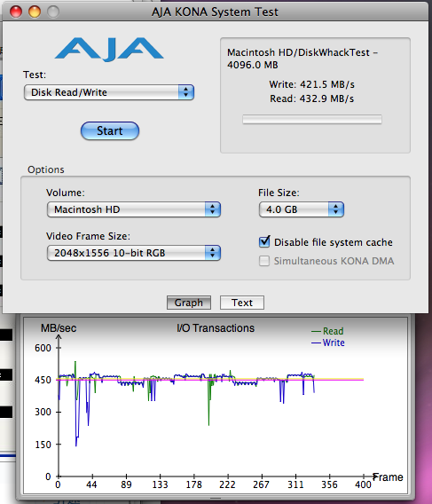This screenshot has width=432, height=504.
Task: Close the AJA KONA System Test window
Action: (x=16, y=12)
